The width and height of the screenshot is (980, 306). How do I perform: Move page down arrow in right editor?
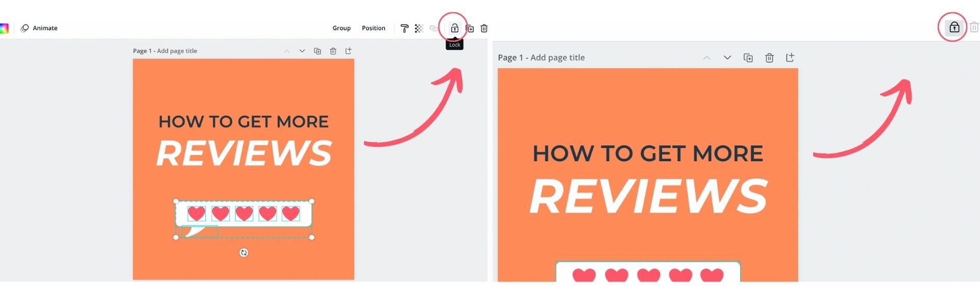tap(727, 58)
